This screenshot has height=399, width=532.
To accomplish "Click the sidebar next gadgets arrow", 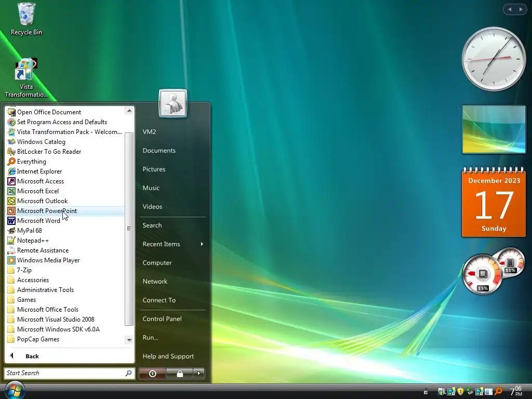I will click(521, 9).
